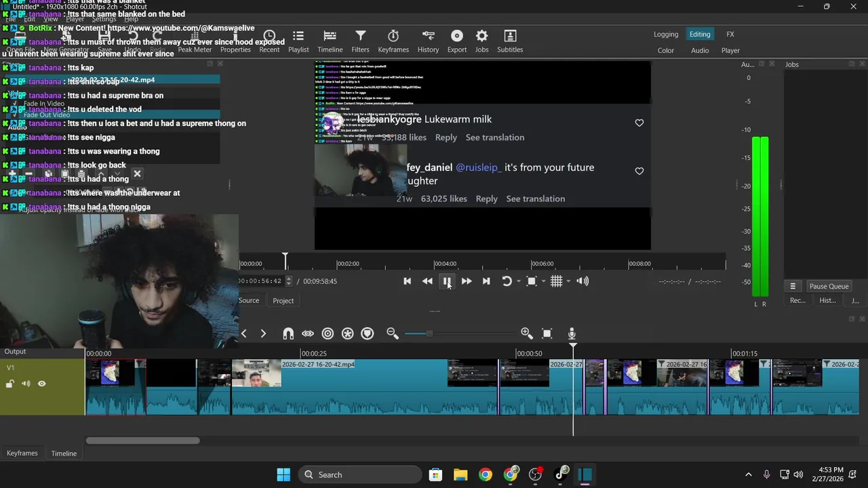Zoom in the timeline magnifier

click(526, 333)
